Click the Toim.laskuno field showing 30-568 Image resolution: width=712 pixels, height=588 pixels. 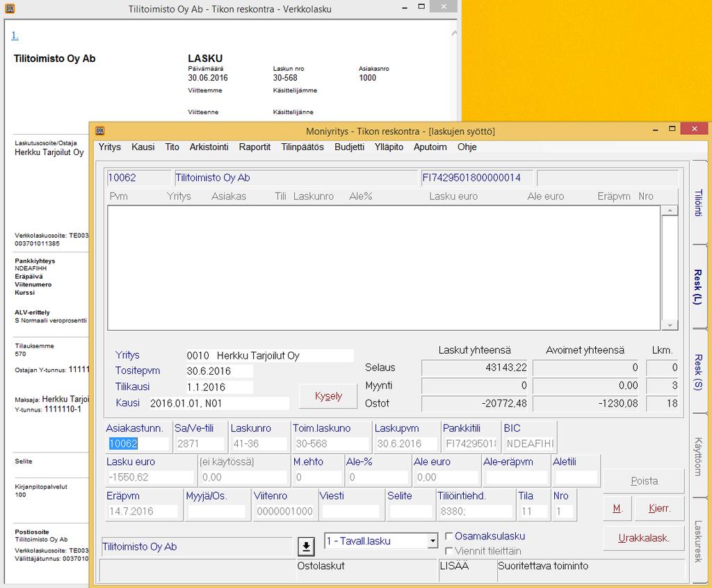click(x=331, y=443)
